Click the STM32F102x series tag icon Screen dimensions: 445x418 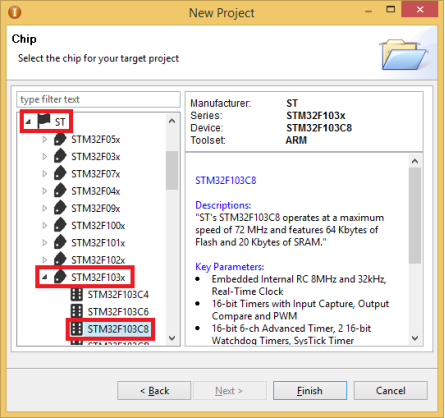pyautogui.click(x=60, y=260)
